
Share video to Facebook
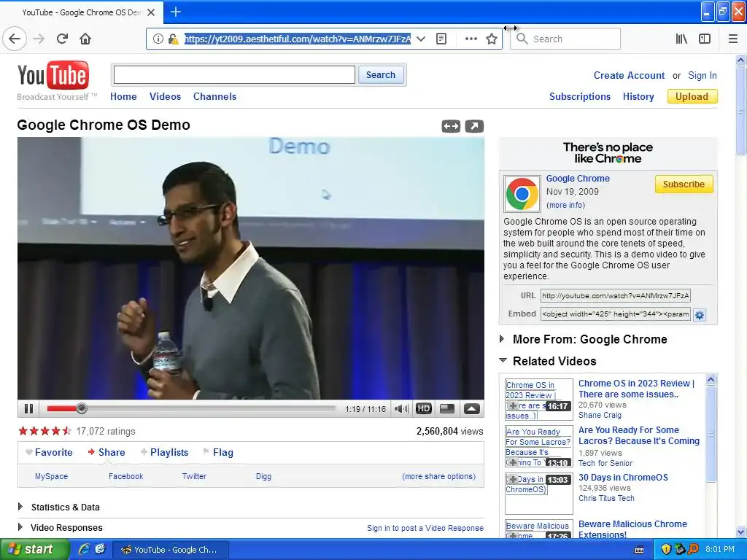click(125, 476)
